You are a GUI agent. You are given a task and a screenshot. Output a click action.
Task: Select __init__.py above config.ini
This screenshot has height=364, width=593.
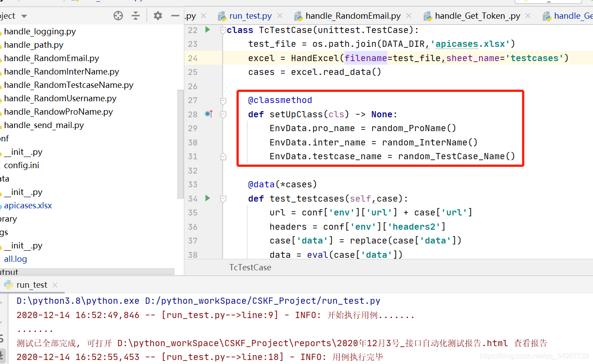click(23, 152)
